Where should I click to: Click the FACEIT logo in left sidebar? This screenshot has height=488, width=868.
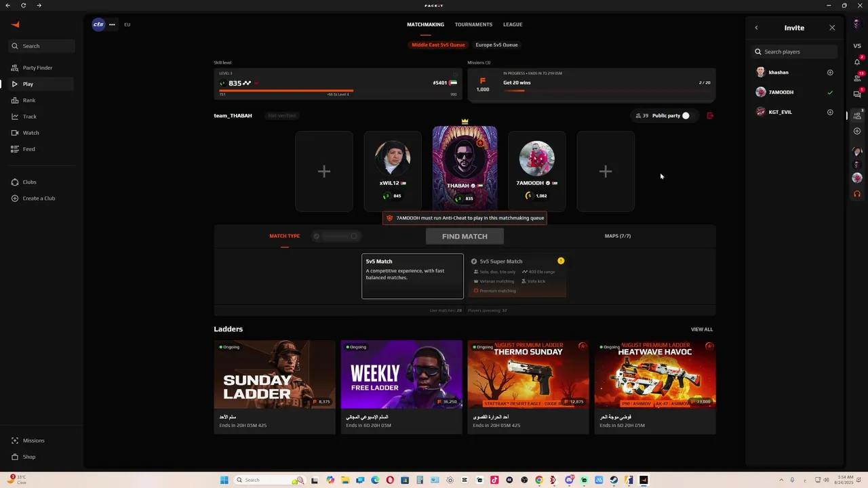tap(16, 24)
